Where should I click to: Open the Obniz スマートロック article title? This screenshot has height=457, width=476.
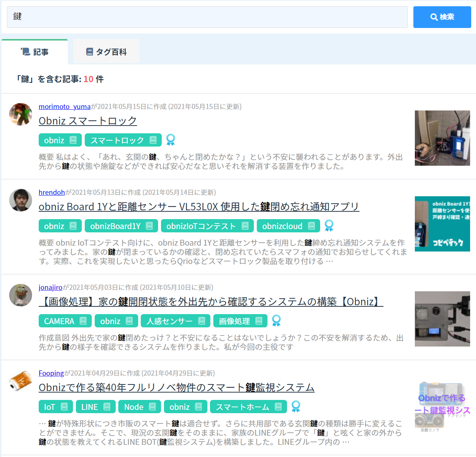tap(88, 121)
